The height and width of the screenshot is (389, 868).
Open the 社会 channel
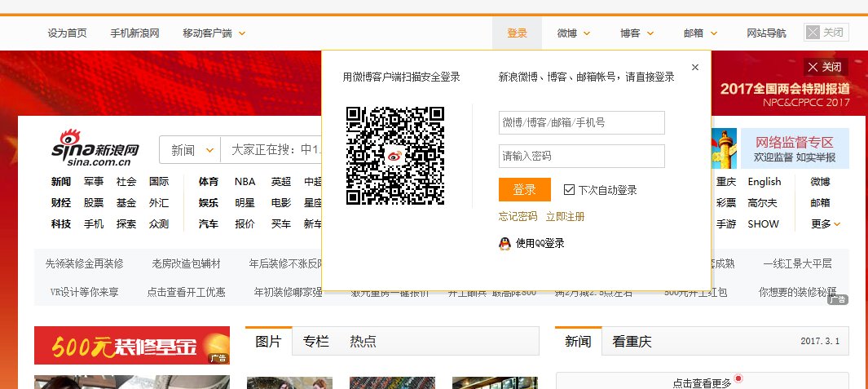pyautogui.click(x=126, y=181)
